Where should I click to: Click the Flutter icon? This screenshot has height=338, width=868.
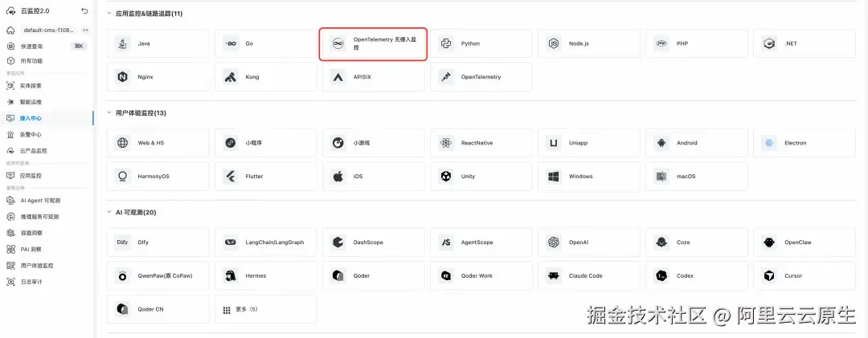coord(231,177)
